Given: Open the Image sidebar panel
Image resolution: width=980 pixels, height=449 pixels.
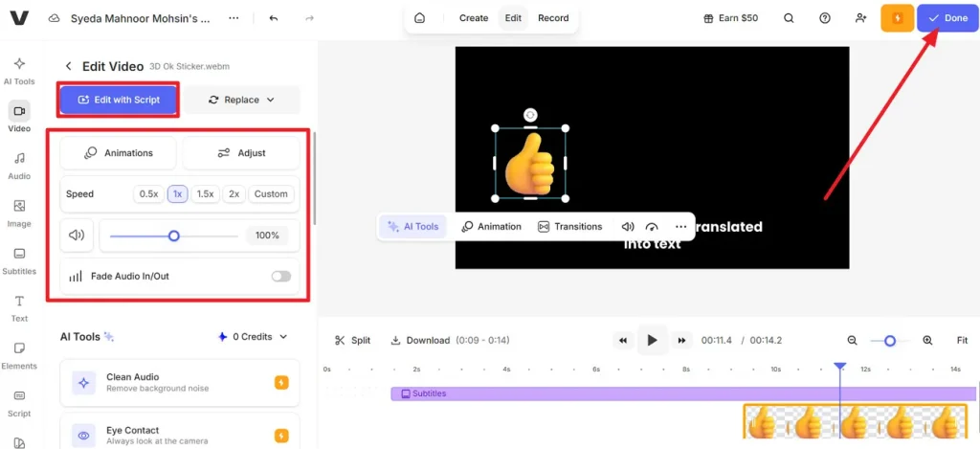Looking at the screenshot, I should (19, 213).
